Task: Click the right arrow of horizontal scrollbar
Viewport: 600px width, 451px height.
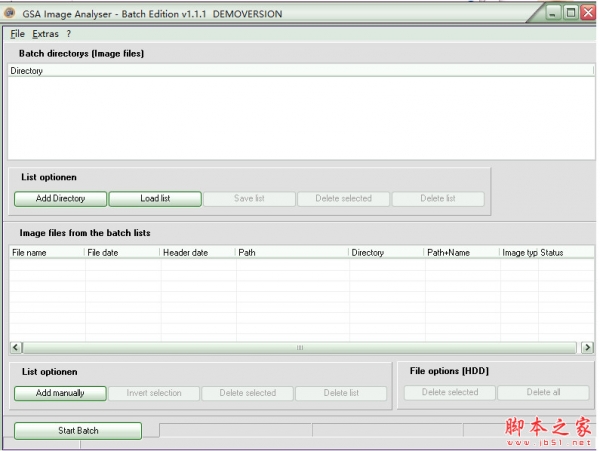Action: click(x=587, y=347)
